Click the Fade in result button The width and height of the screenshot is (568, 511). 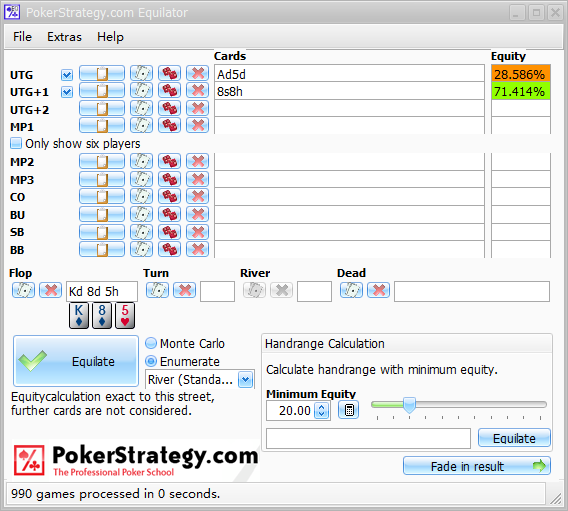pyautogui.click(x=477, y=466)
